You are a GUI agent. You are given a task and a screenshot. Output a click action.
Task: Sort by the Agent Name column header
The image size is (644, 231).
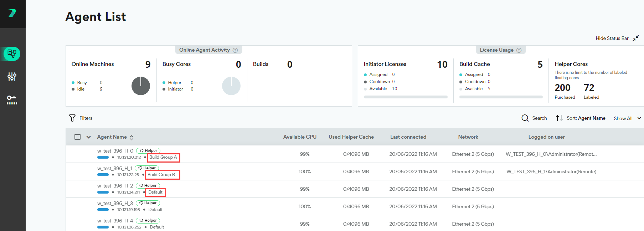112,137
